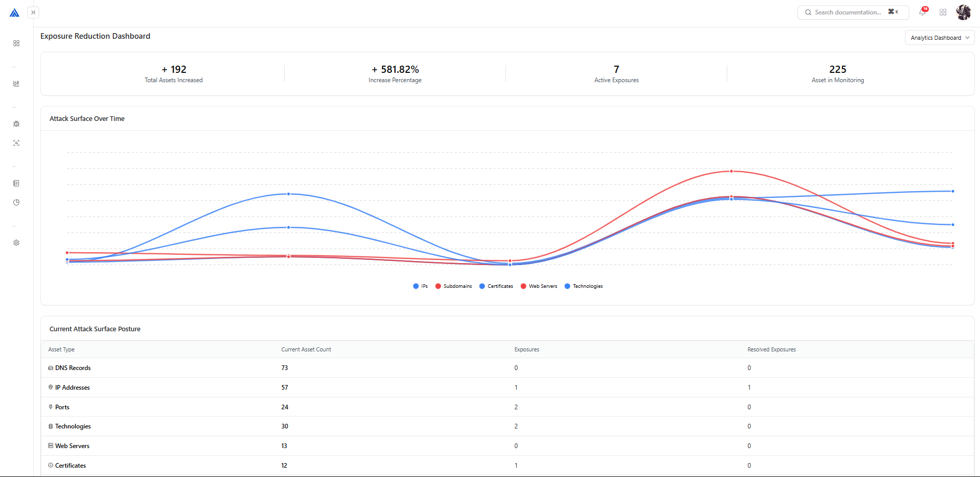The height and width of the screenshot is (477, 980).
Task: Expand the sidebar with the arrow button
Action: coord(33,12)
